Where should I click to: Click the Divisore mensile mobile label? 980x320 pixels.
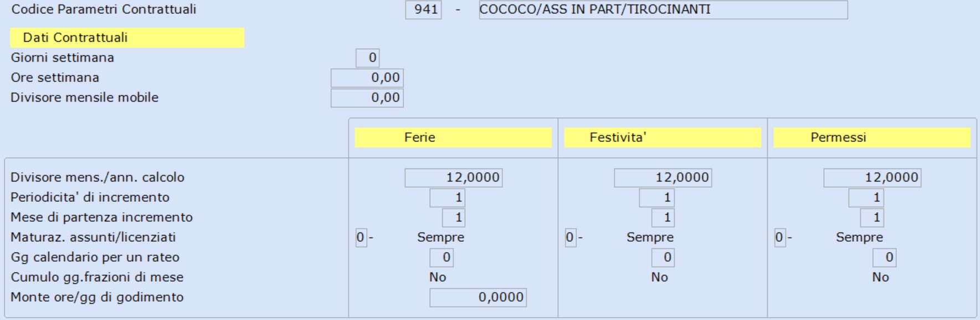pyautogui.click(x=85, y=98)
